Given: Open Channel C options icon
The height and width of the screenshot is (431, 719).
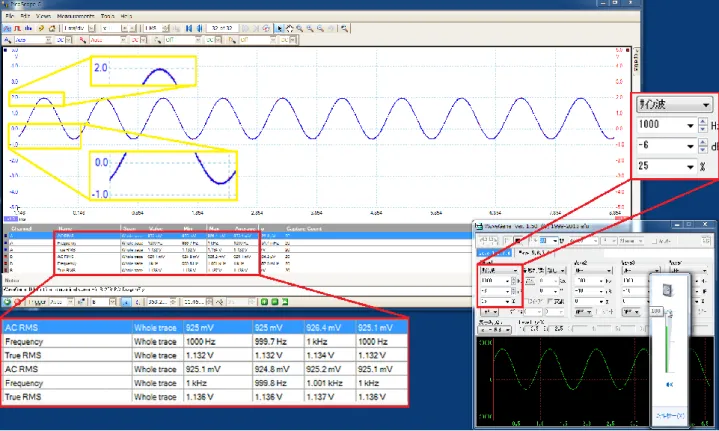Looking at the screenshot, I should coord(157,40).
